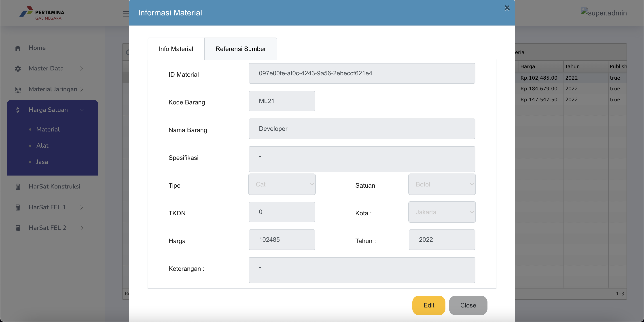The width and height of the screenshot is (644, 322).
Task: Click the Material Jaringan antenna icon
Action: 18,89
